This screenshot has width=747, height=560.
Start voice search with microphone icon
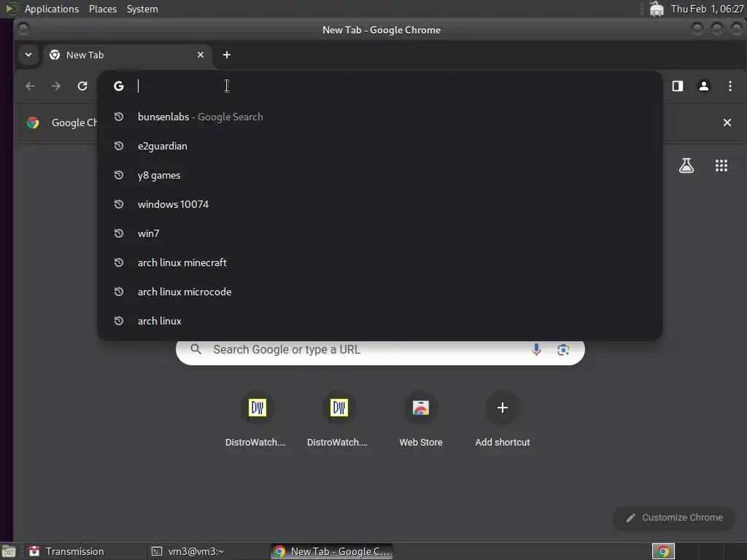coord(536,349)
